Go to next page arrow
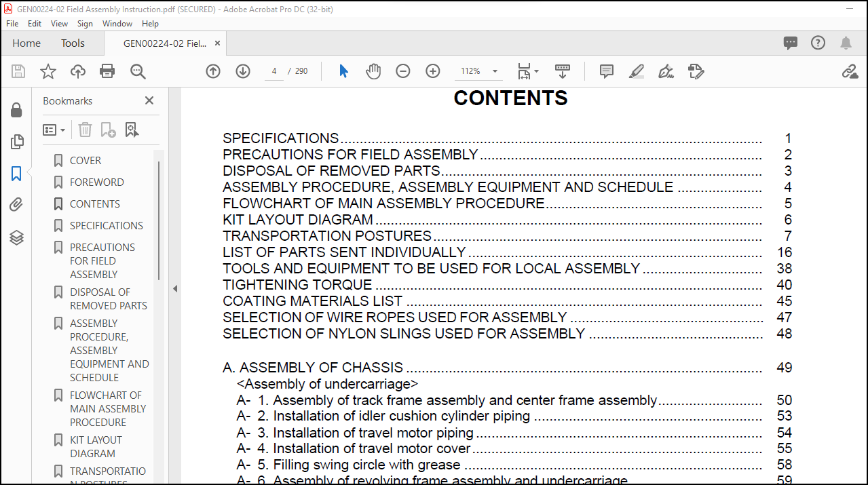868x485 pixels. tap(243, 71)
